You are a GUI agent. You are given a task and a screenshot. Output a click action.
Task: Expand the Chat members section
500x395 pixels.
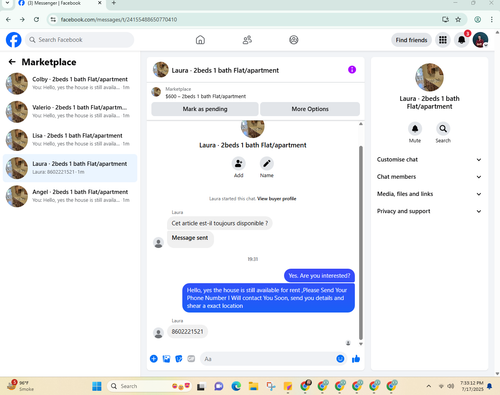click(x=429, y=177)
